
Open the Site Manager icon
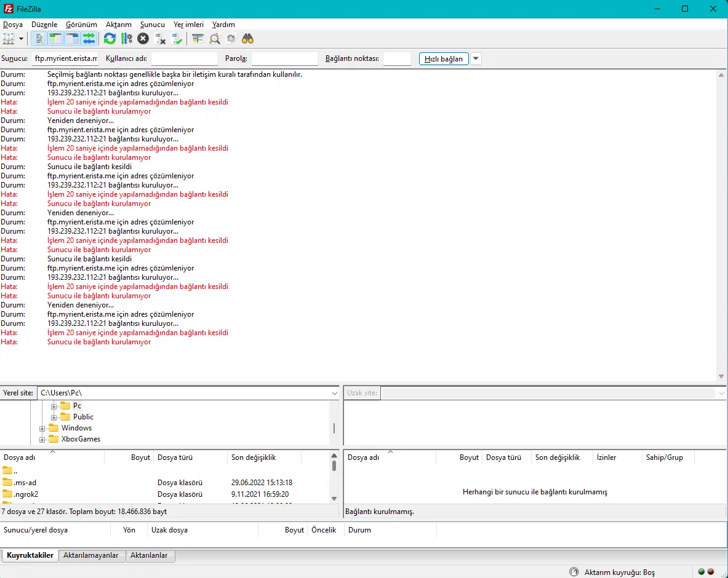[x=9, y=39]
